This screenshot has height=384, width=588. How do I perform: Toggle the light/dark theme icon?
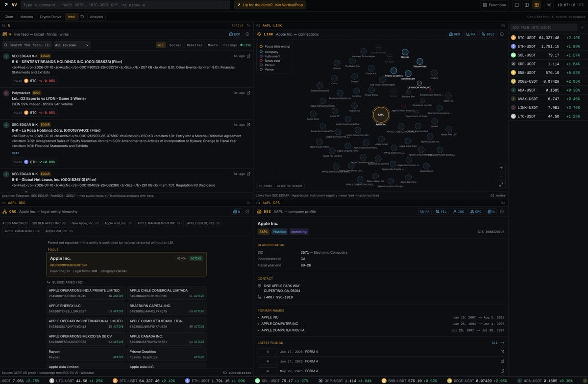(x=549, y=5)
